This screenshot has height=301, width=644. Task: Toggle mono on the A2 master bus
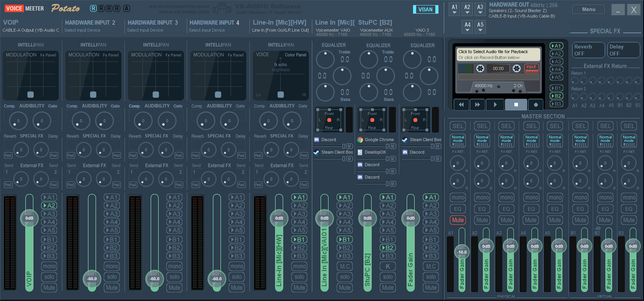pyautogui.click(x=482, y=197)
